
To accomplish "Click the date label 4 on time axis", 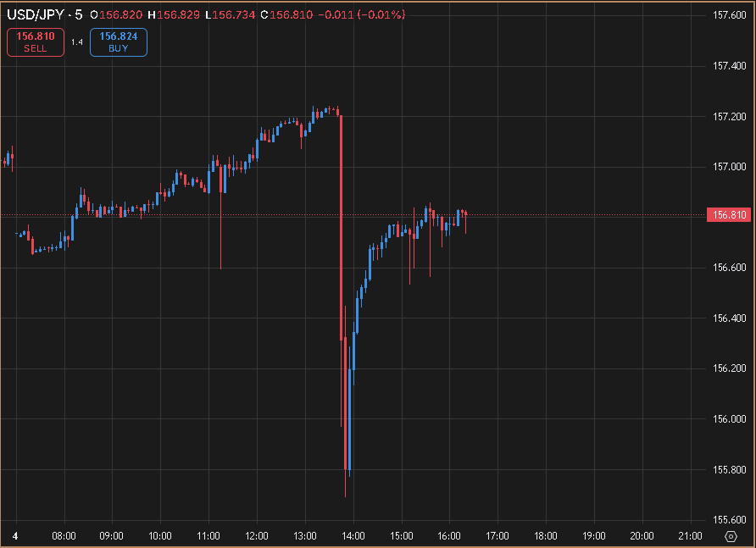I will pos(15,536).
